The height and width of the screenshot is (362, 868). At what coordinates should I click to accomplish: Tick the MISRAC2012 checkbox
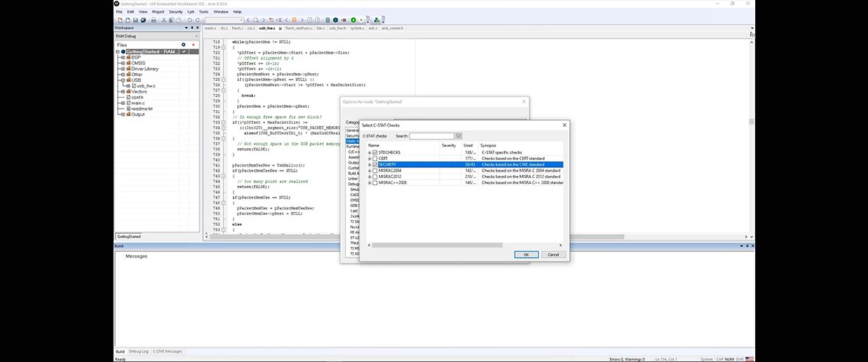tap(375, 177)
